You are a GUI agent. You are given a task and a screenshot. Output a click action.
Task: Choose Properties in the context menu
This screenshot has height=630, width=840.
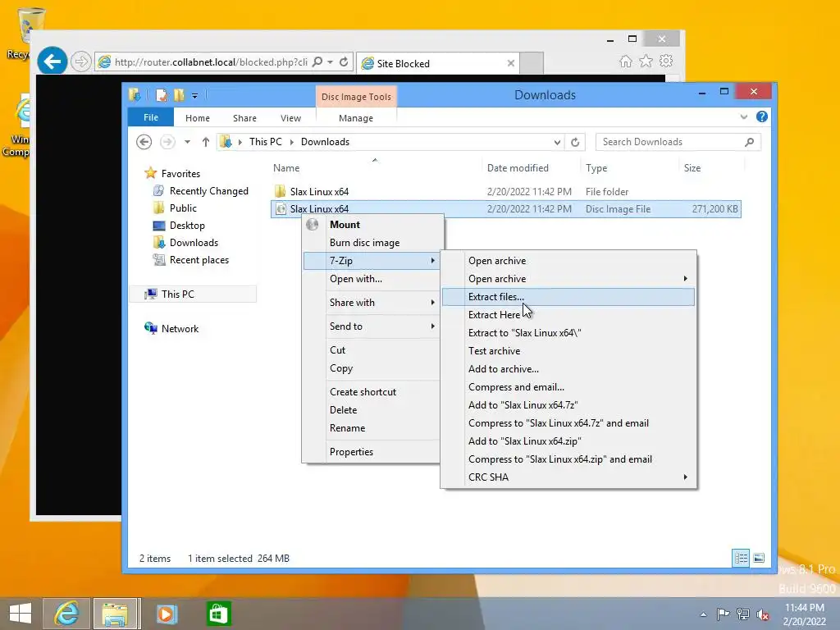pos(373,452)
